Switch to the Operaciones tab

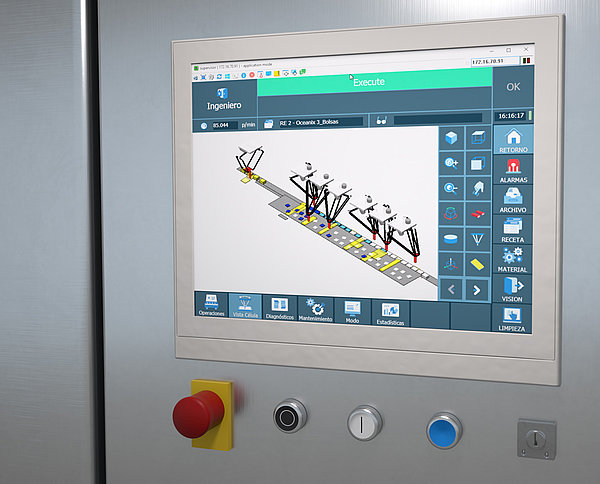pyautogui.click(x=211, y=306)
